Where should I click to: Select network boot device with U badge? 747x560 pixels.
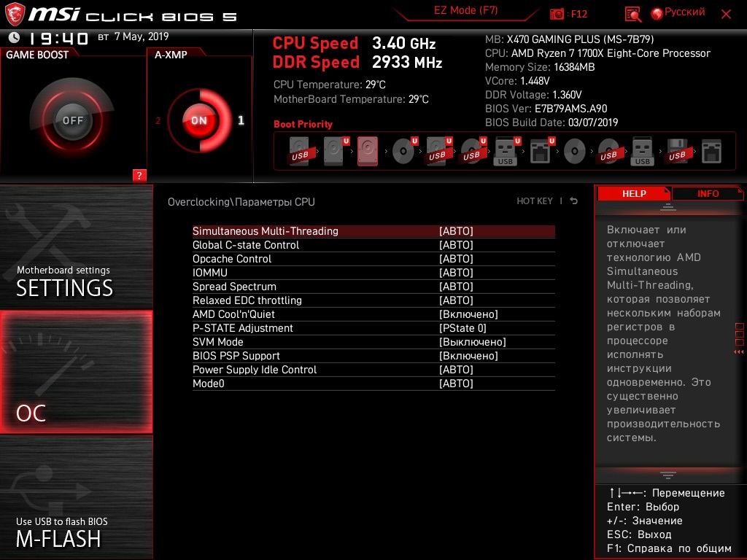point(542,151)
